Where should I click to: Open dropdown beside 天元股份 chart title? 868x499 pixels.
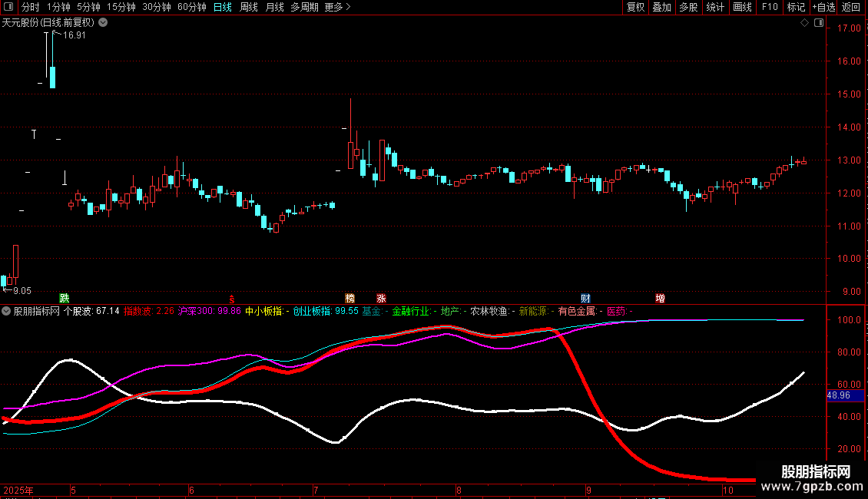pos(104,23)
